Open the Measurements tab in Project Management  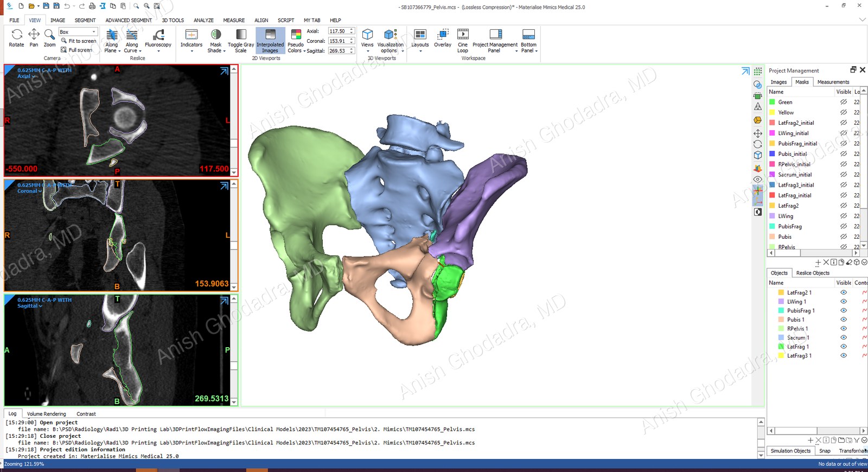833,82
